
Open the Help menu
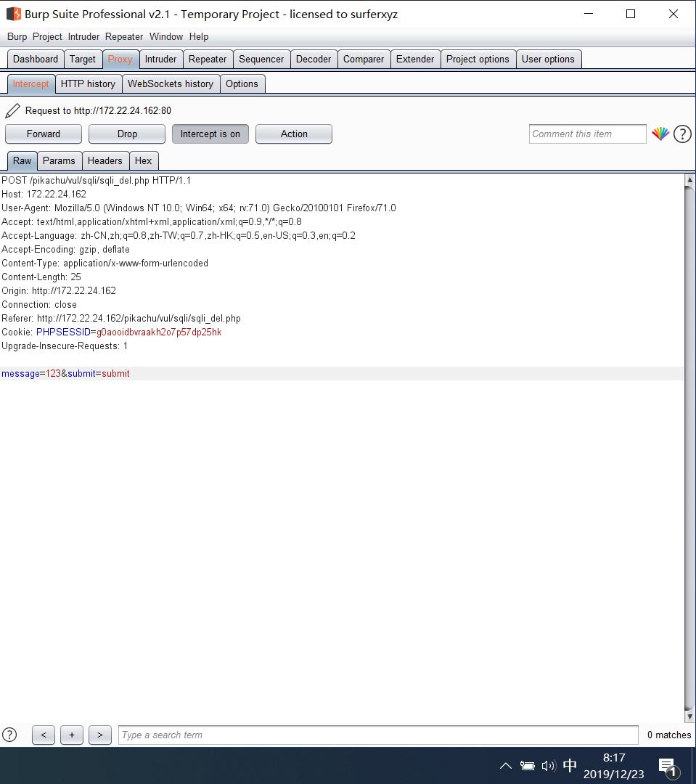[199, 36]
